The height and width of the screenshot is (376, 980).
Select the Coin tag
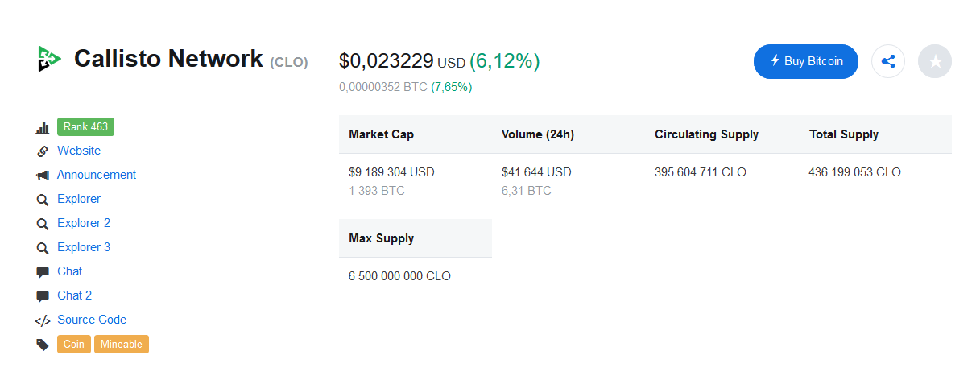pos(74,344)
